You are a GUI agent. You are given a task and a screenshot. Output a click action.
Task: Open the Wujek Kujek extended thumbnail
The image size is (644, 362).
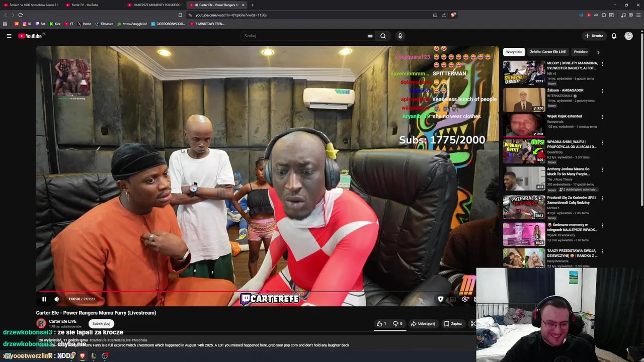pyautogui.click(x=524, y=125)
